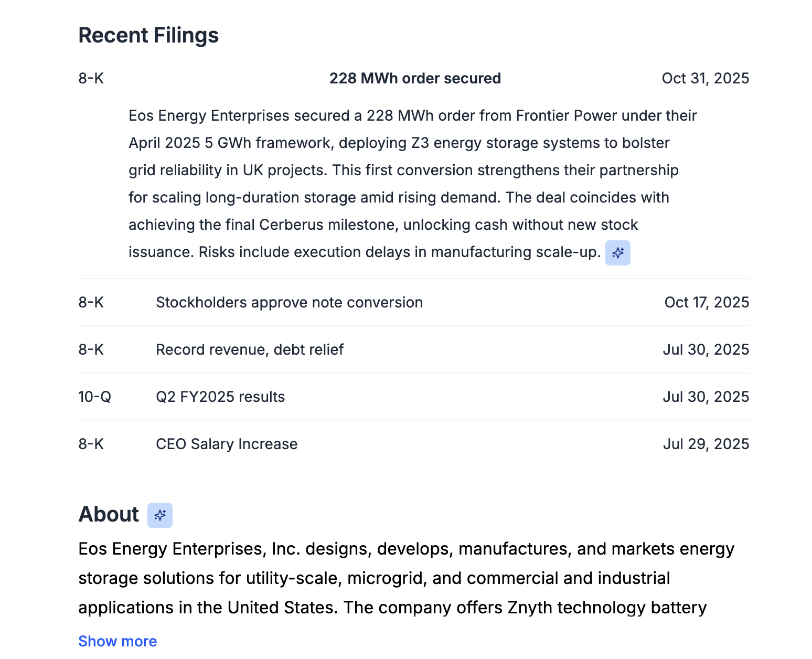
Task: Click the 10-Q form type label
Action: [x=94, y=397]
